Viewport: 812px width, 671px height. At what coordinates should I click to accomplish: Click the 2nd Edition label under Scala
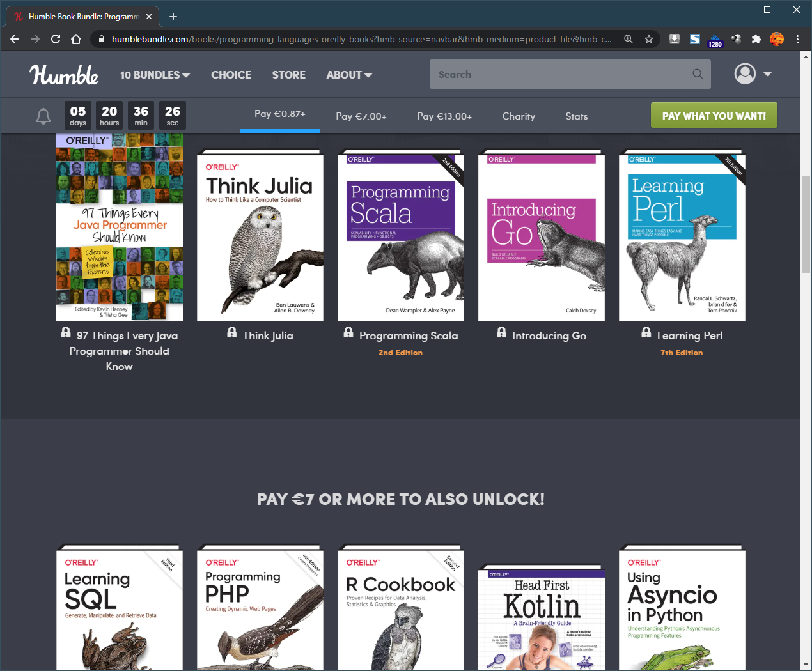[x=400, y=353]
